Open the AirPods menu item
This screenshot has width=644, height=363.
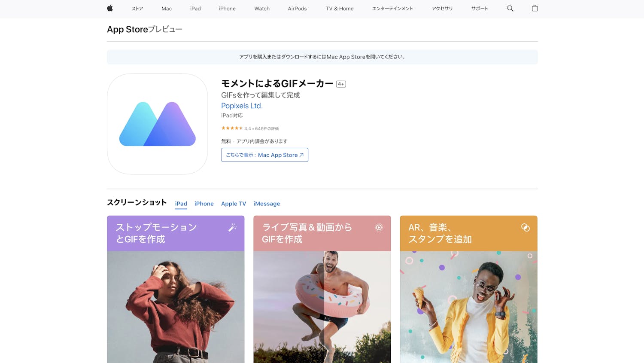click(x=297, y=9)
